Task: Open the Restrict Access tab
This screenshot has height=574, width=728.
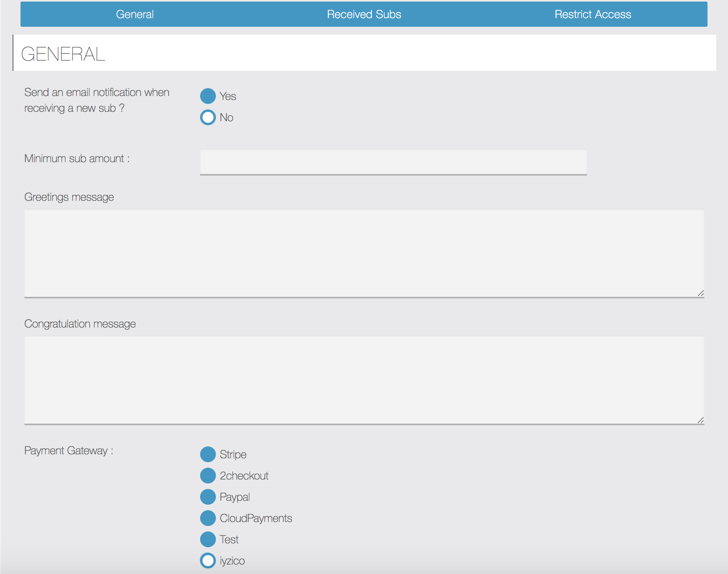Action: click(x=593, y=14)
